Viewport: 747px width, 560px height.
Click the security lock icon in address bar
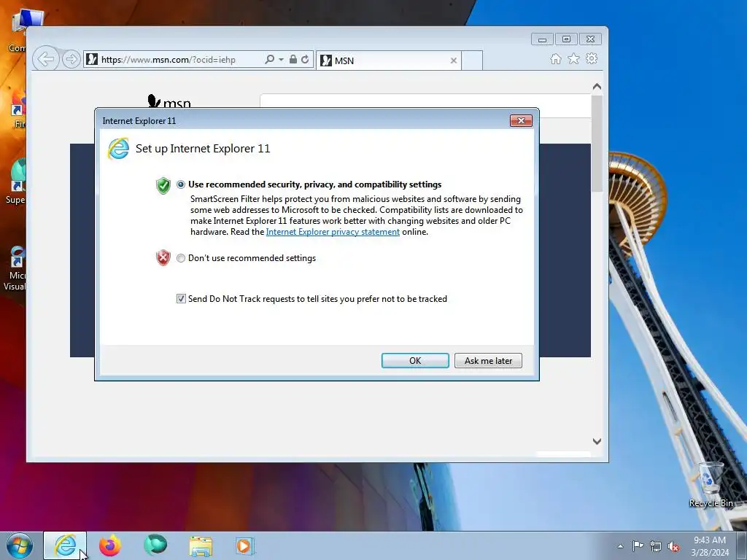[293, 59]
